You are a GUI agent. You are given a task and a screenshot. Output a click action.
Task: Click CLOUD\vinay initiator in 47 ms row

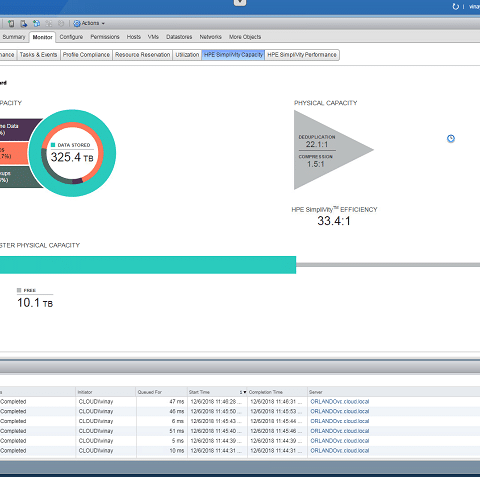coord(96,402)
